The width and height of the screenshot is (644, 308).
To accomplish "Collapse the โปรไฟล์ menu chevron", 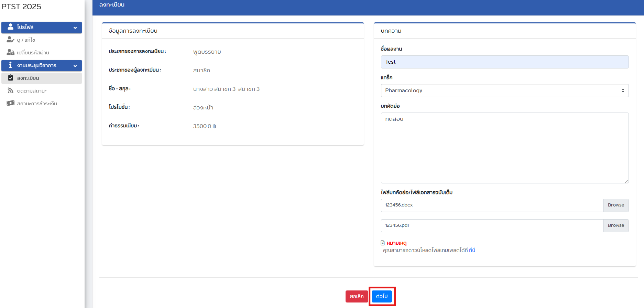I will [x=75, y=28].
